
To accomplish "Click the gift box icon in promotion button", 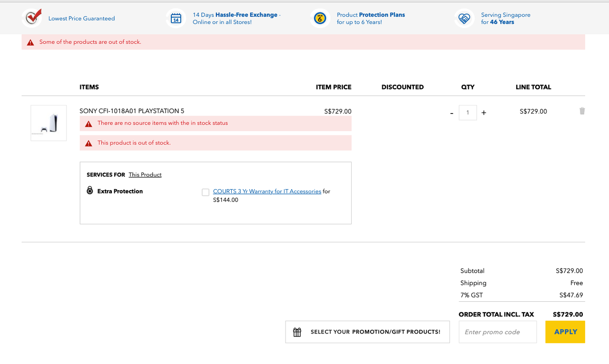I will (x=297, y=332).
